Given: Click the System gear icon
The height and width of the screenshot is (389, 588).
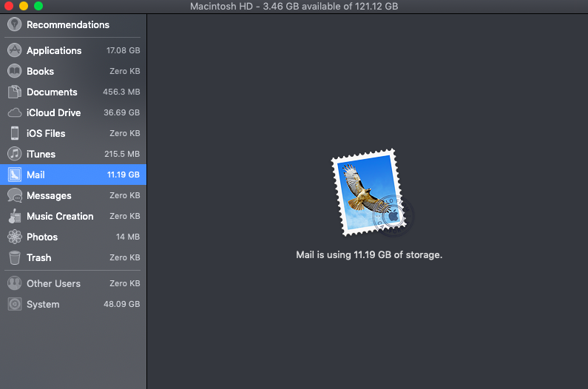Looking at the screenshot, I should 15,304.
